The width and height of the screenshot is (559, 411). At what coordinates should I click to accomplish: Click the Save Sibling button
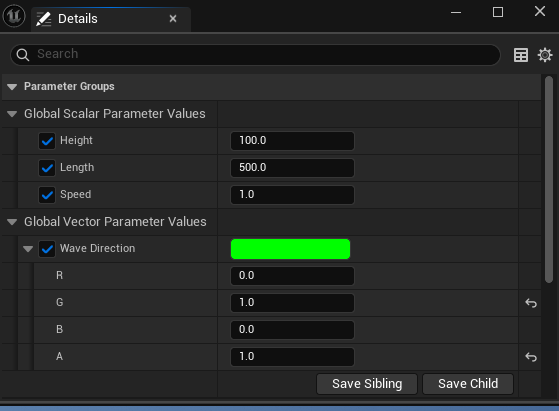pyautogui.click(x=367, y=384)
